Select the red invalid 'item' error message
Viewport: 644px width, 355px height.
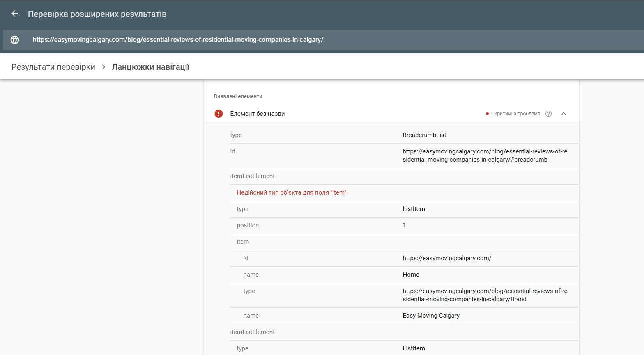pyautogui.click(x=291, y=192)
